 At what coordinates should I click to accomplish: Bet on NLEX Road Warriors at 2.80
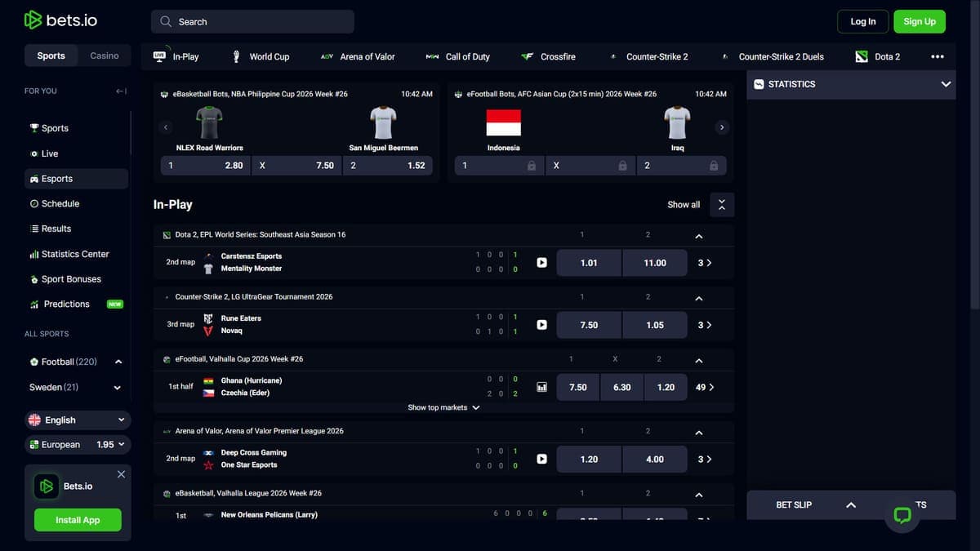pos(206,165)
